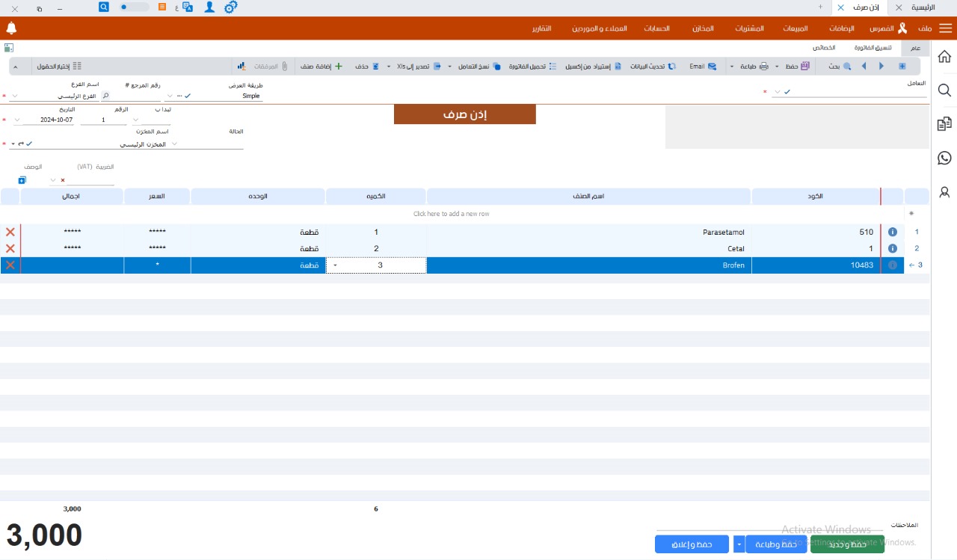Screen dimensions: 957x560
Task: Toggle the switch in the title bar
Action: (x=135, y=7)
